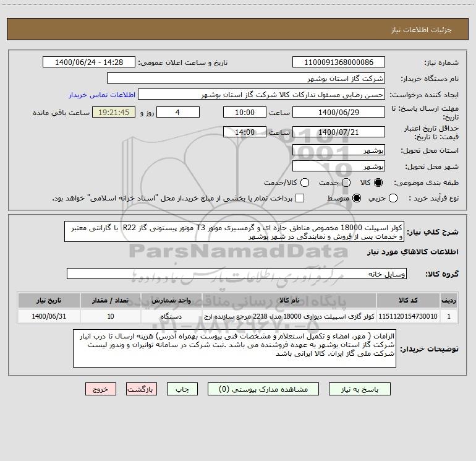Click the buyer name field شرکت گاز استان بوشهر
The height and width of the screenshot is (461, 476).
[x=246, y=79]
